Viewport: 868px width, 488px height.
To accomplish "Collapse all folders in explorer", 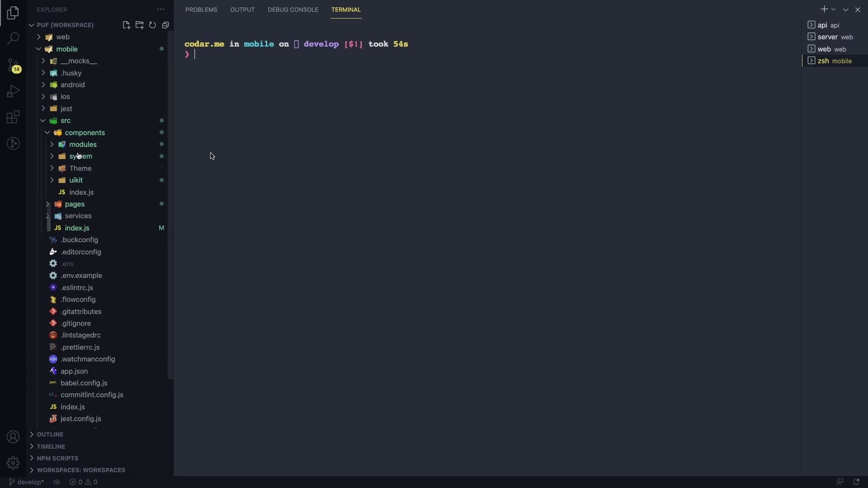I will coord(165,25).
